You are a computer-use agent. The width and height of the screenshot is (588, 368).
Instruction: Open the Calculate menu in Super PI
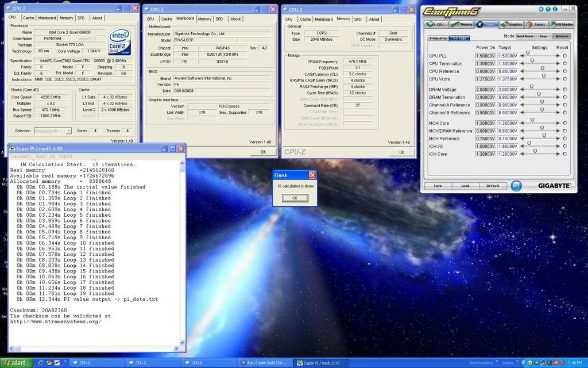click(x=21, y=156)
